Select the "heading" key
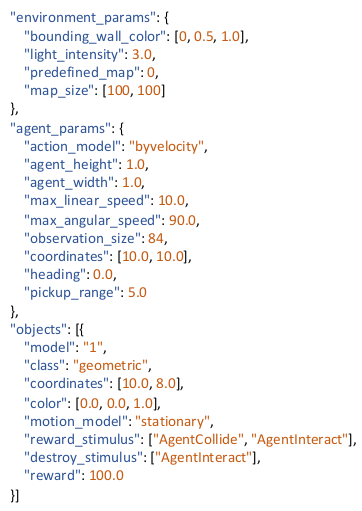Image resolution: width=362 pixels, height=511 pixels. pyautogui.click(x=55, y=275)
